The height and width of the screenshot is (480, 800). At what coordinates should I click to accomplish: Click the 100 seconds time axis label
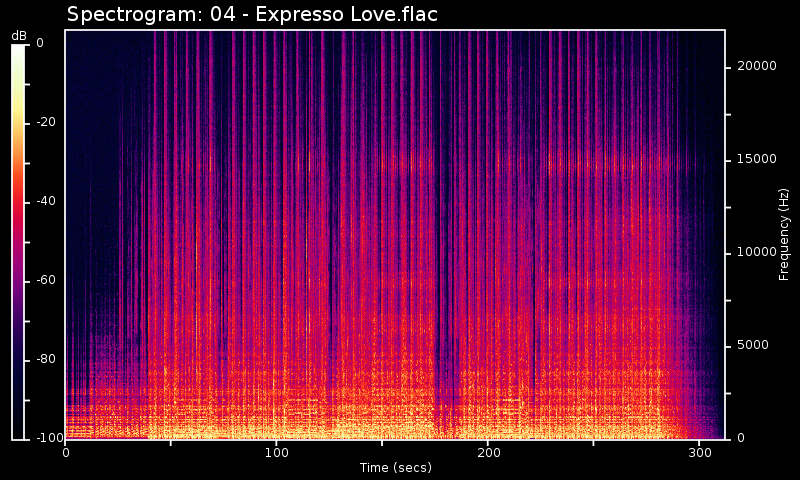[x=277, y=453]
